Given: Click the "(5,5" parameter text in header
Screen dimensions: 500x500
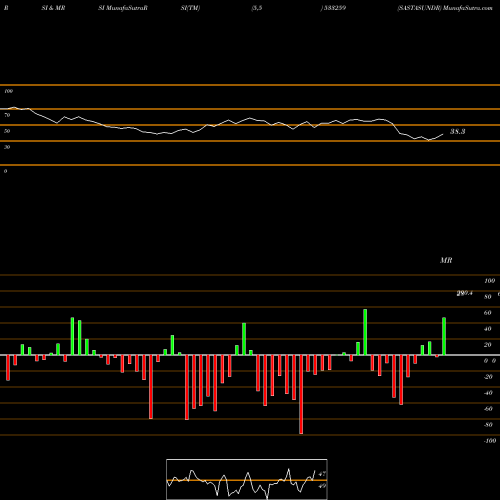Looking at the screenshot, I should tap(257, 8).
